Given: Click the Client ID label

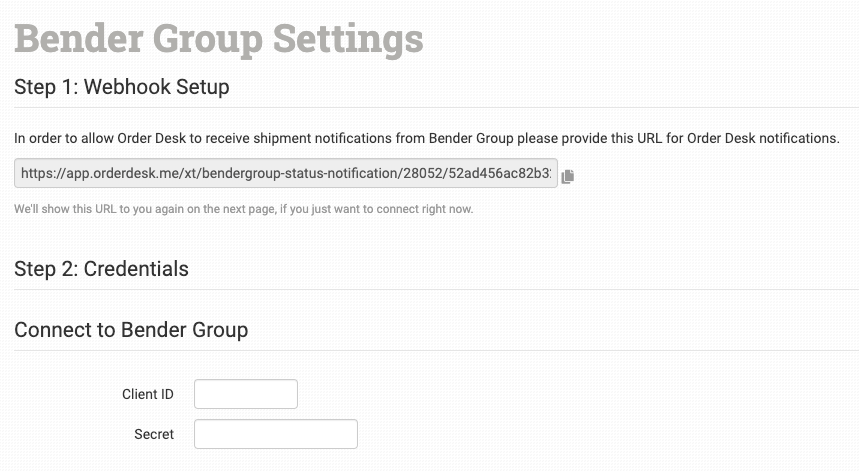Looking at the screenshot, I should (147, 394).
